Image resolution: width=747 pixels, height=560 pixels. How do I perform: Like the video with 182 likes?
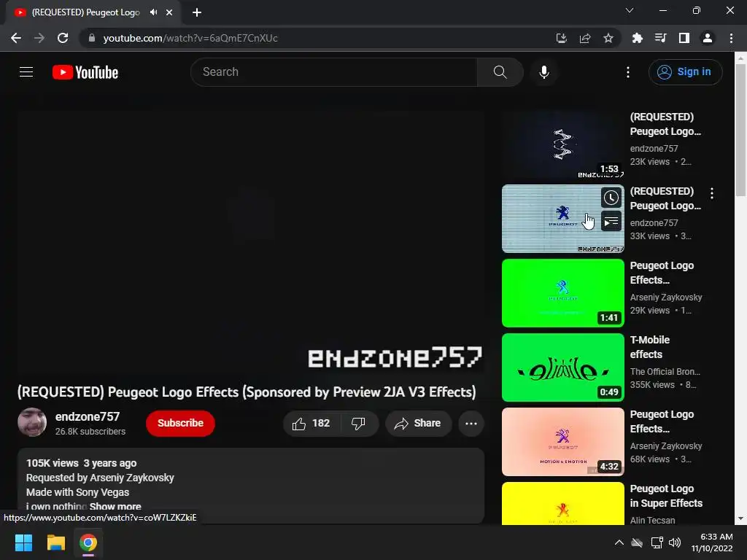pyautogui.click(x=311, y=424)
